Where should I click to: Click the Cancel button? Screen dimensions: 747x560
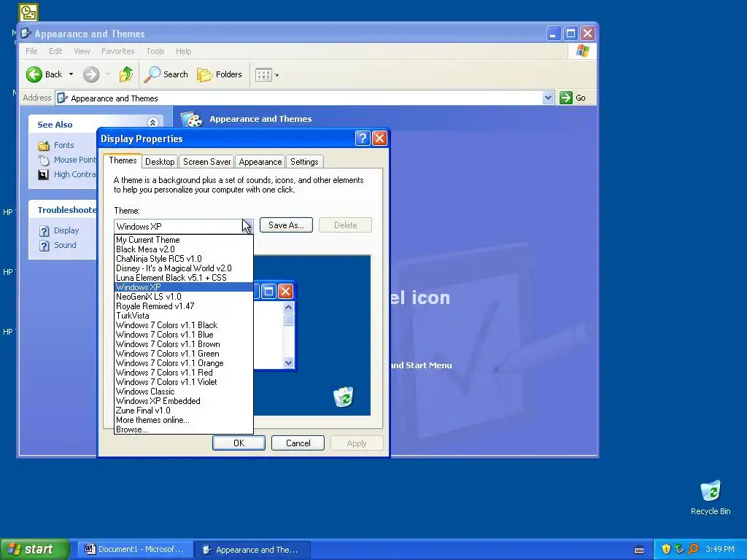coord(298,443)
